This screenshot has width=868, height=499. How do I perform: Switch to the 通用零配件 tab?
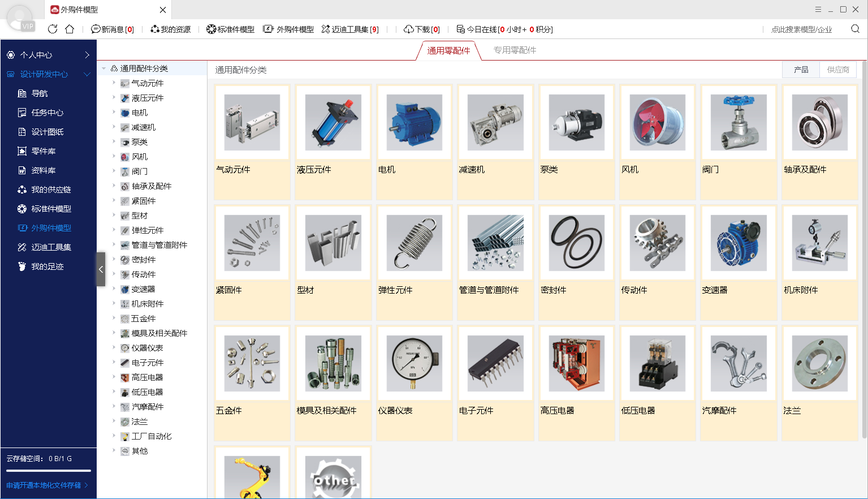pos(448,50)
